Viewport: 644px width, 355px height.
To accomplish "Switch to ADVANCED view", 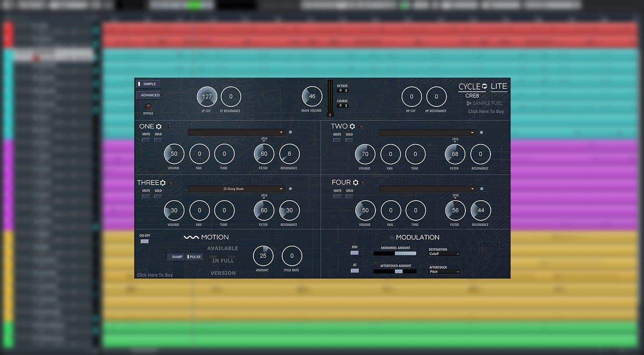I will (148, 95).
